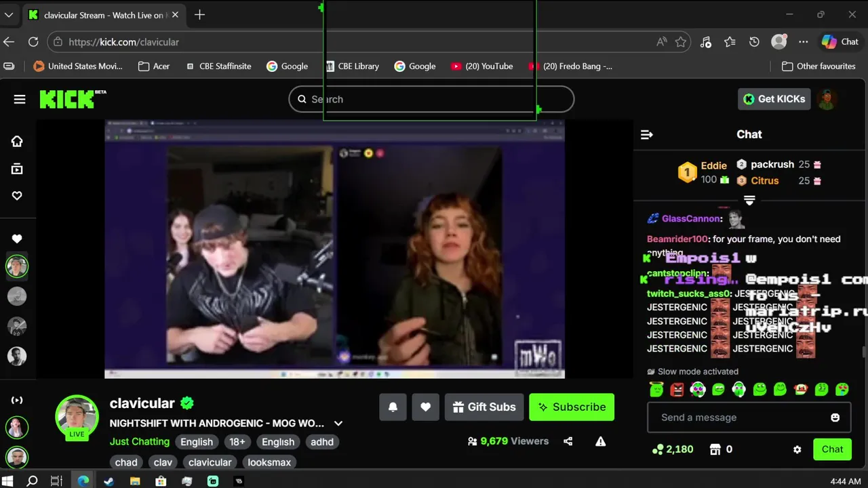Open Acer bookmarks folder
This screenshot has width=868, height=488.
point(154,66)
